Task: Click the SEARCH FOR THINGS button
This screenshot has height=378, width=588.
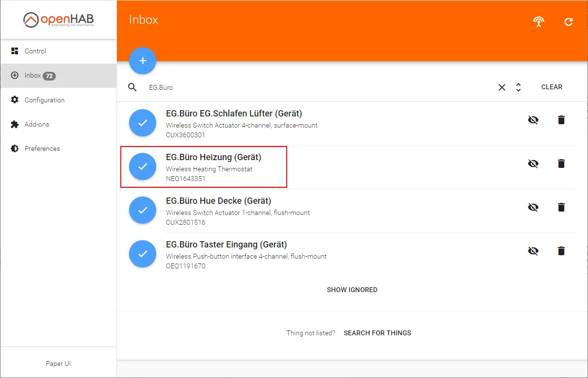Action: (x=377, y=333)
